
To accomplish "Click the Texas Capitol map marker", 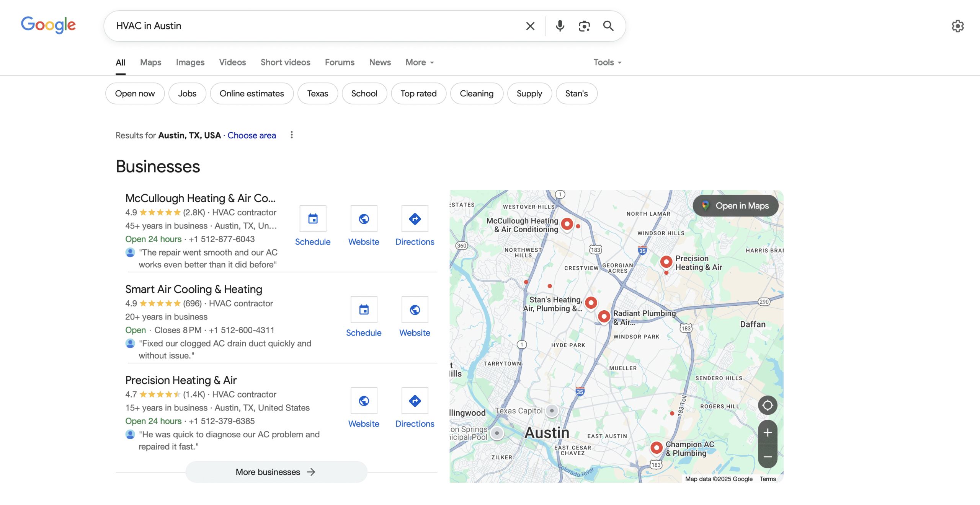I will click(x=552, y=411).
